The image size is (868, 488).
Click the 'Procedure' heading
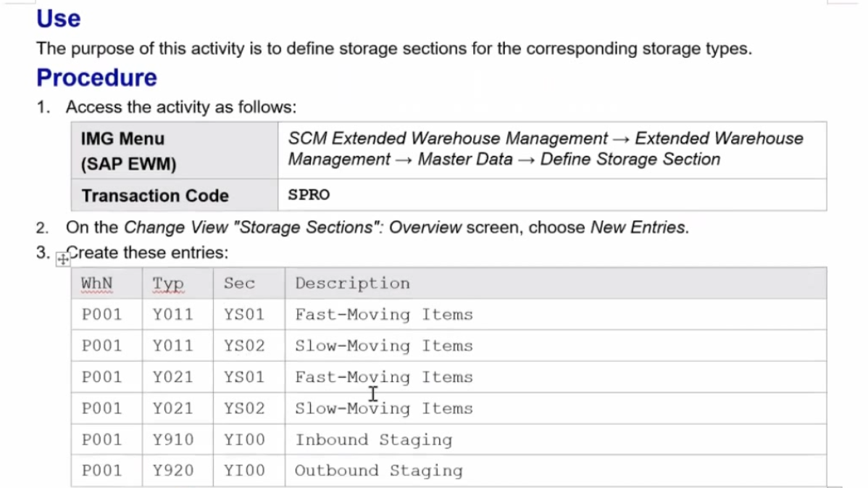click(97, 78)
